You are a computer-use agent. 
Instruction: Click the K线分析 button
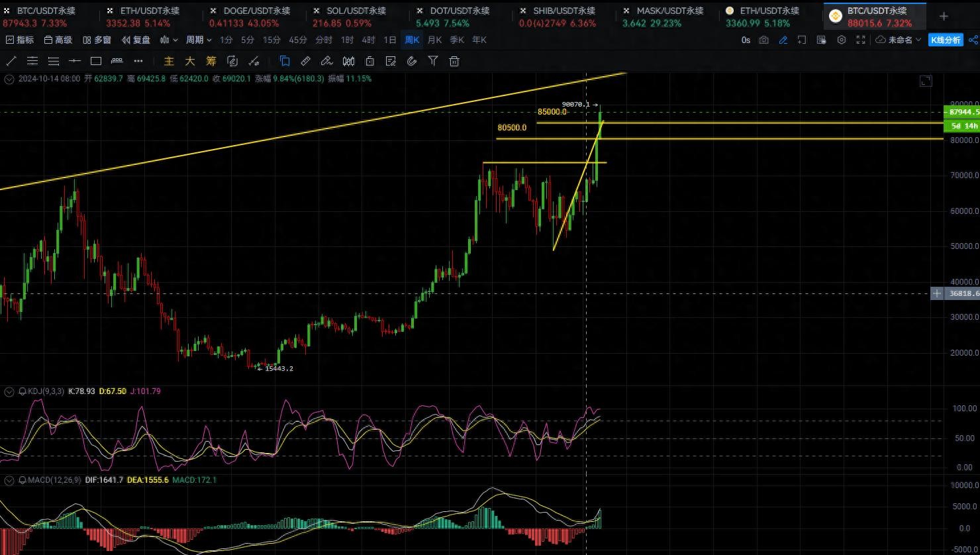946,40
